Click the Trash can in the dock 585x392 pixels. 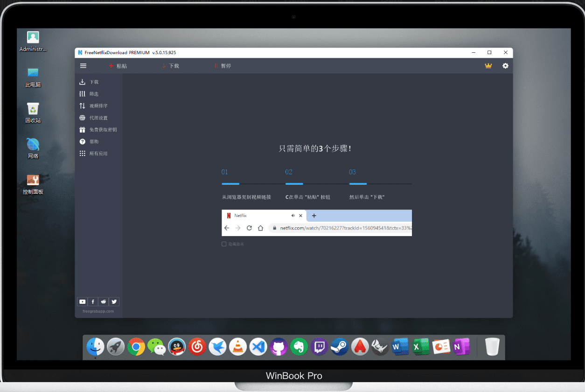pos(492,347)
